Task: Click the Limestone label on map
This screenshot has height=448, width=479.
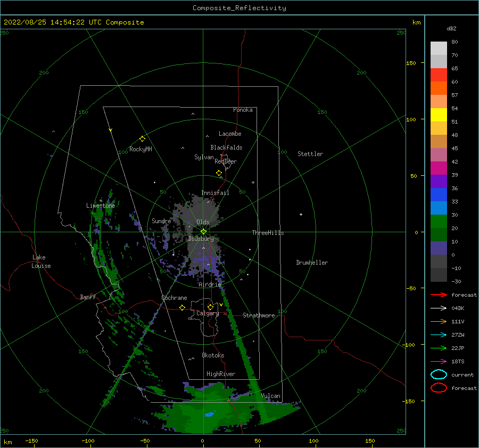Action: [x=101, y=206]
